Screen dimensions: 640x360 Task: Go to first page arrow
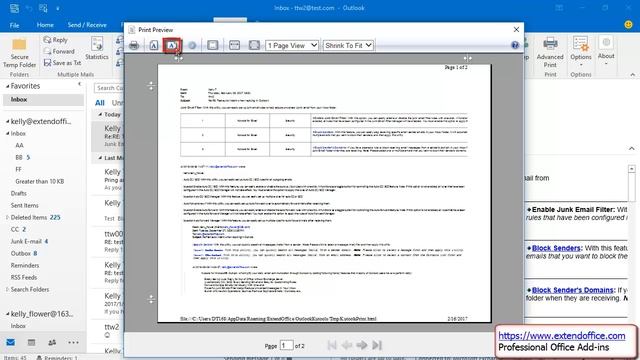tap(332, 345)
